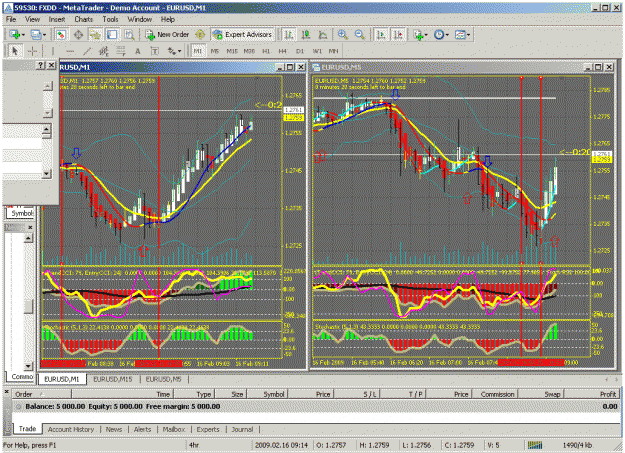Click the question mark help button
Image resolution: width=625 pixels, height=453 pixels.
coord(40,65)
